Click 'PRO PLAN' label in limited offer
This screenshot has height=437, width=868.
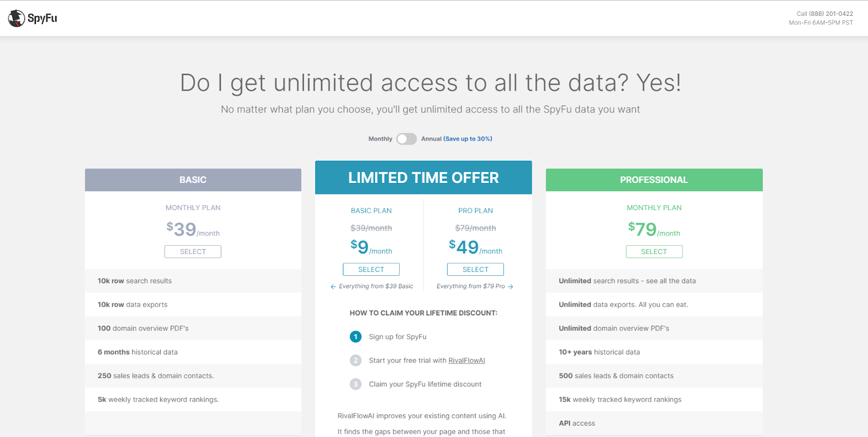(x=475, y=211)
